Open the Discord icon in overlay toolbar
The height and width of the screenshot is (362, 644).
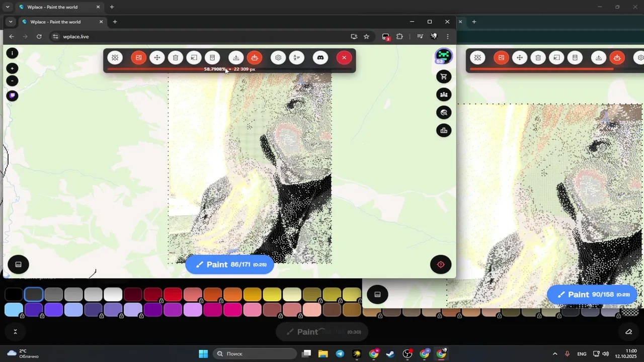[320, 58]
